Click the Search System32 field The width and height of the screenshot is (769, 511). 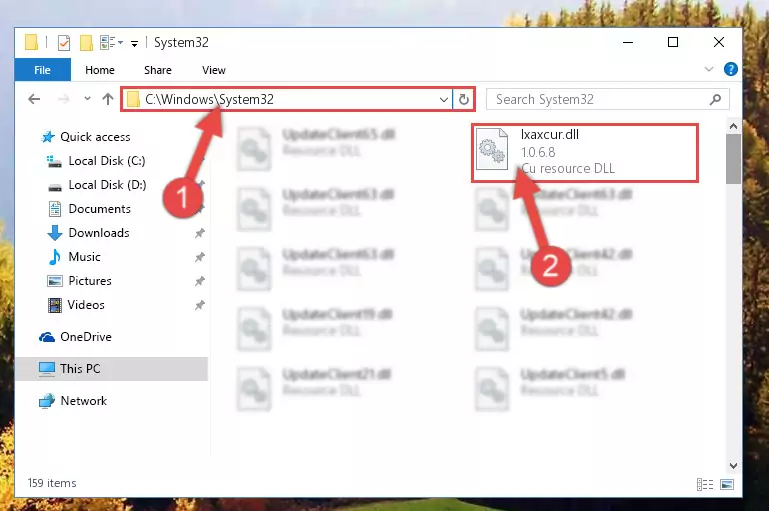pyautogui.click(x=607, y=100)
